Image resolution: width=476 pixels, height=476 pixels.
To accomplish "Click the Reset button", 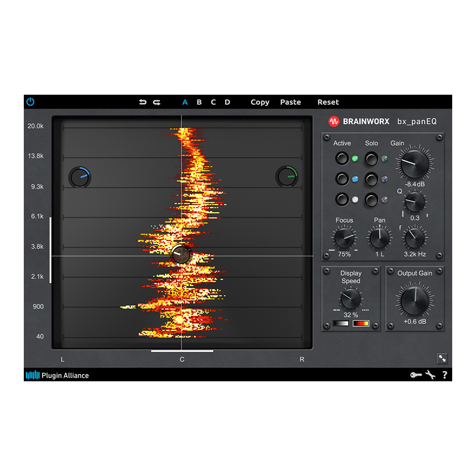I will 328,102.
